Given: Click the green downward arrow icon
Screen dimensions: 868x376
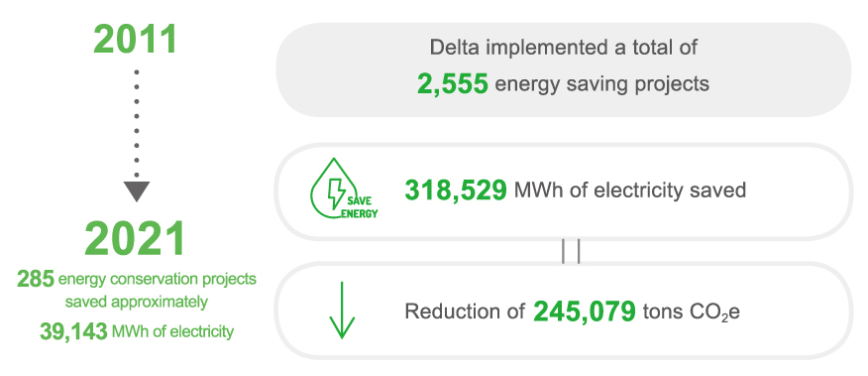Looking at the screenshot, I should coord(342,311).
